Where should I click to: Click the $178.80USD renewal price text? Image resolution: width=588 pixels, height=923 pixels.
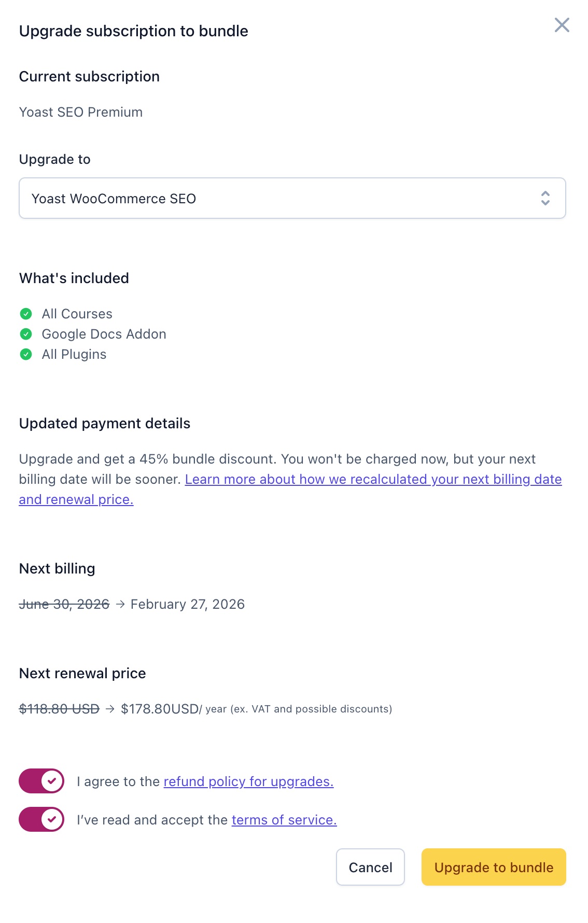[160, 709]
